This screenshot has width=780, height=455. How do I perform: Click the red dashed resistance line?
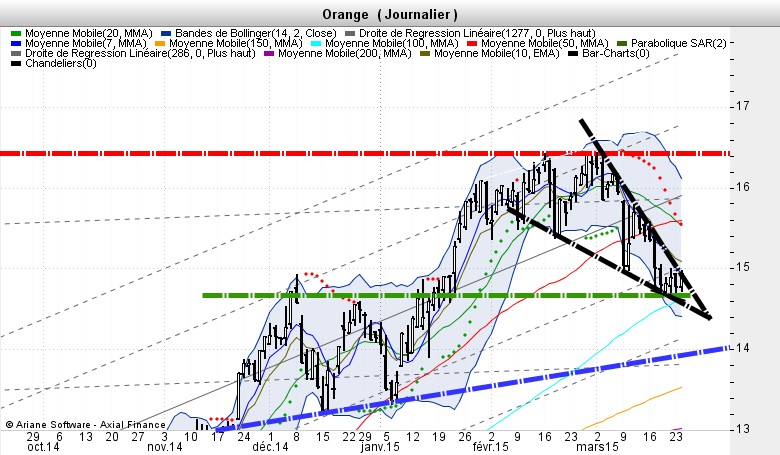[x=365, y=153]
